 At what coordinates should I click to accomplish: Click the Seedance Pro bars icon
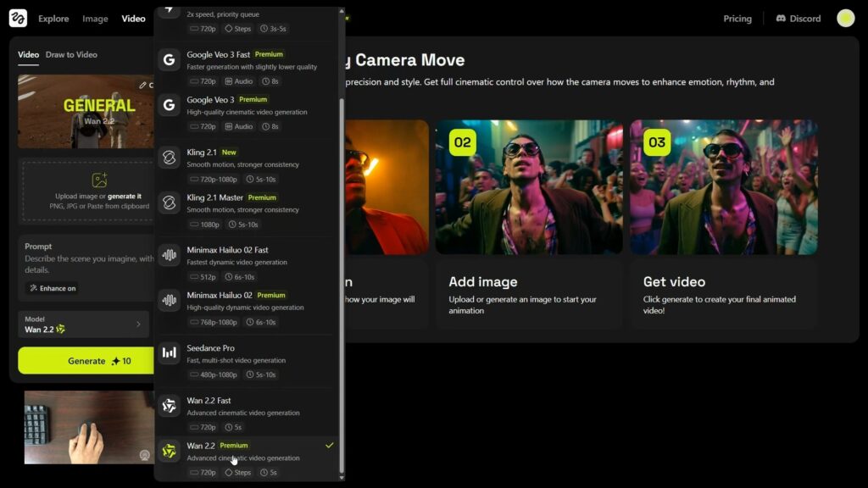(169, 353)
